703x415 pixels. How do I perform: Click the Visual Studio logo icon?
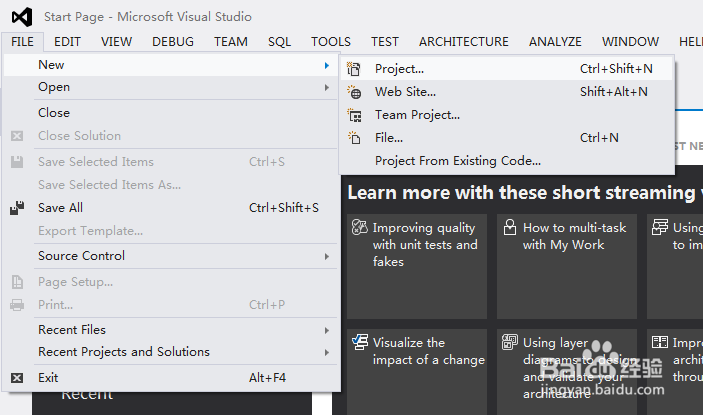tap(22, 17)
